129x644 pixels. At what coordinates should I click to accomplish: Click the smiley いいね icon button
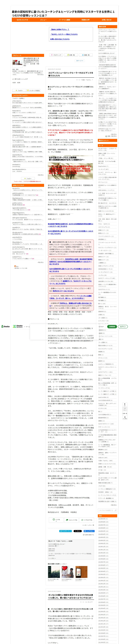[x=56, y=520]
